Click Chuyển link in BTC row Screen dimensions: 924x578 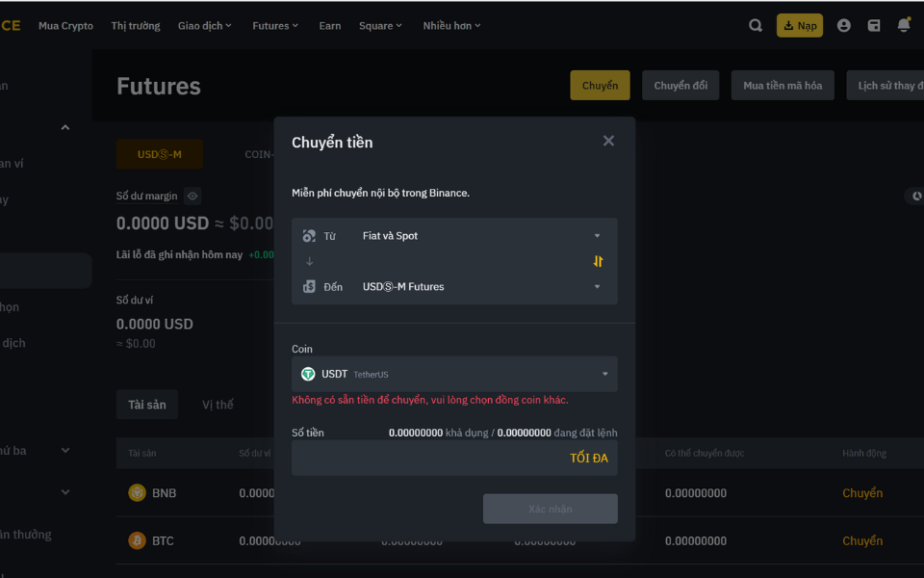(x=862, y=540)
